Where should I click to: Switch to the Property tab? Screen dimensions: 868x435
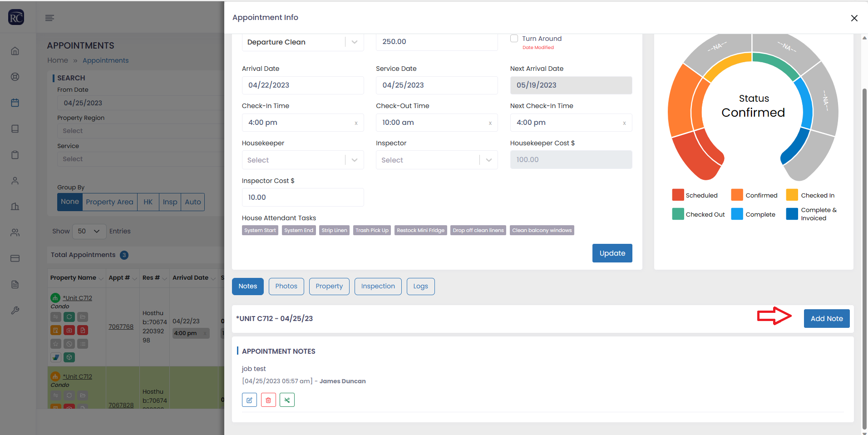329,286
